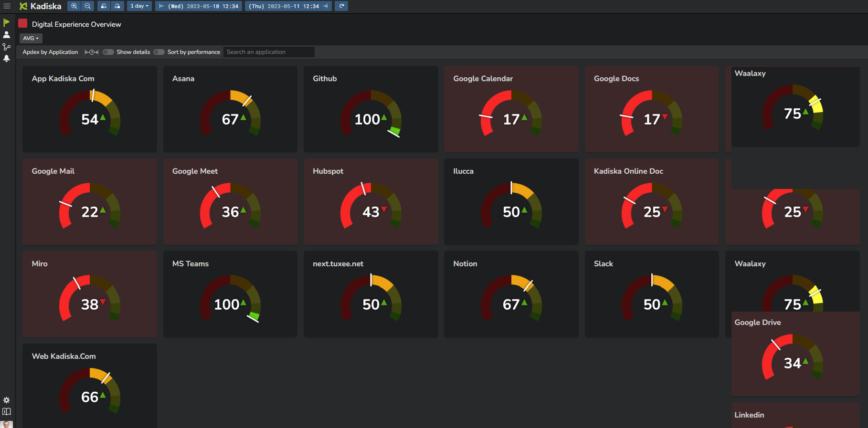
Task: Zoom in the time range
Action: point(74,6)
